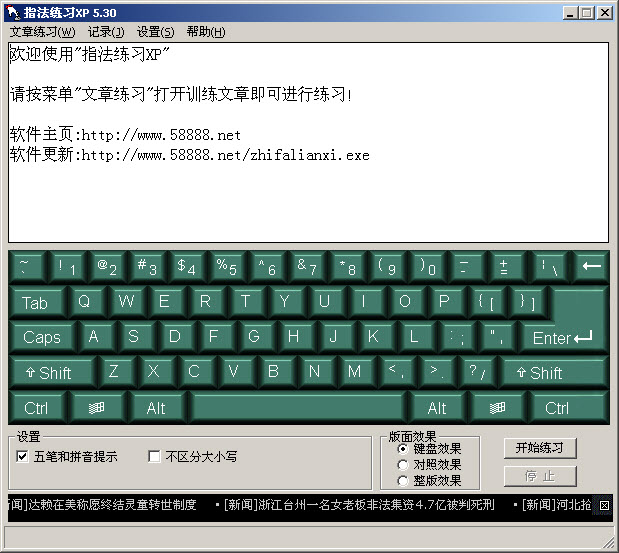Enable 不区分大小写 checkbox

tap(154, 457)
